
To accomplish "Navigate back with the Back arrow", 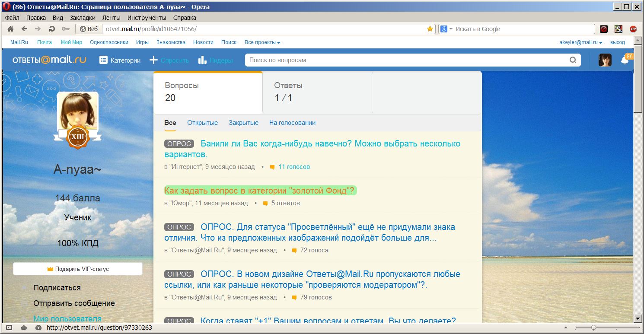I will pyautogui.click(x=24, y=29).
